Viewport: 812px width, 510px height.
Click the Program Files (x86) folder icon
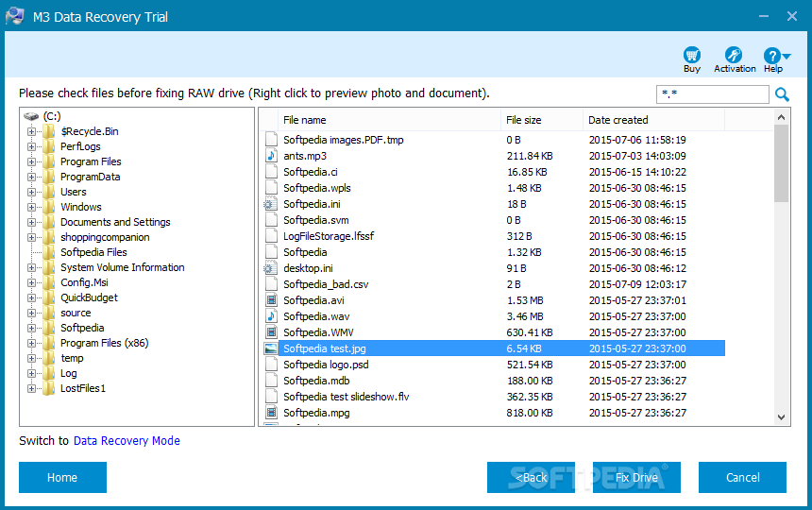pos(49,343)
